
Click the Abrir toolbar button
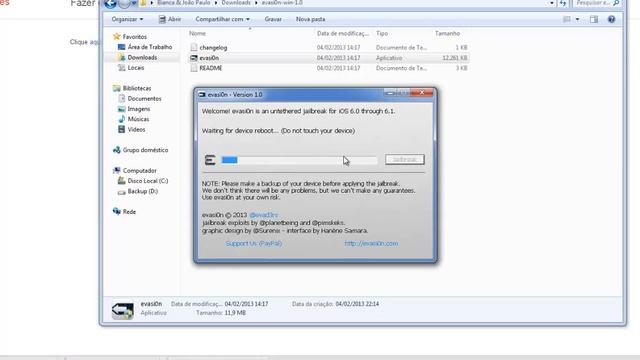[x=170, y=19]
